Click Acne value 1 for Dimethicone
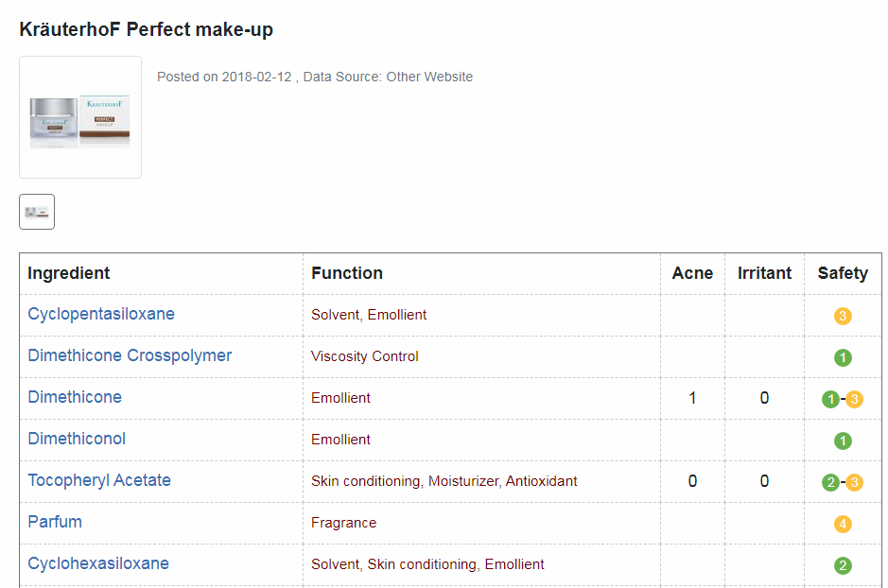This screenshot has width=888, height=588. 692,398
